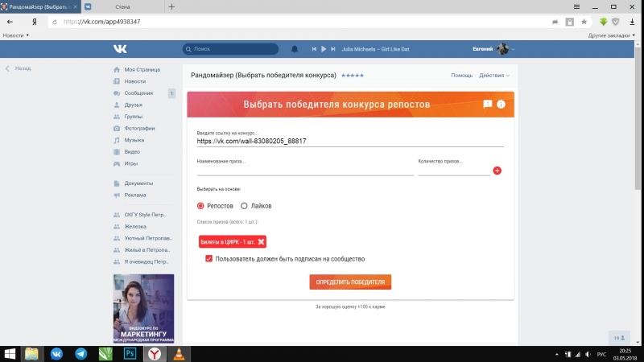
Task: Open СКГУ Style group shortcut
Action: pyautogui.click(x=144, y=215)
